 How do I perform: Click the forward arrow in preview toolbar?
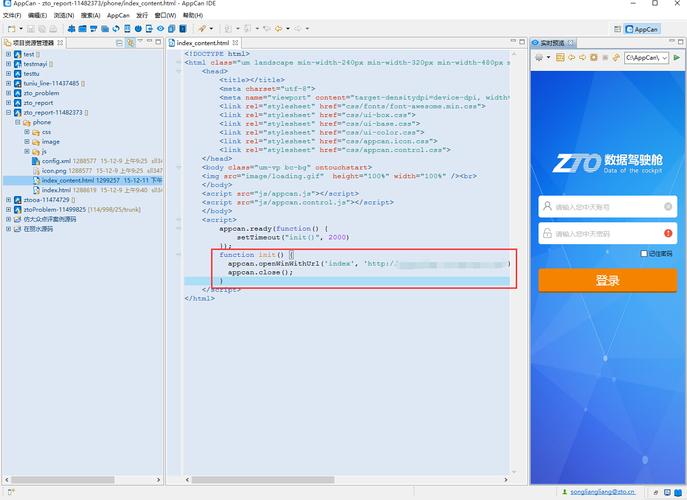pyautogui.click(x=582, y=57)
